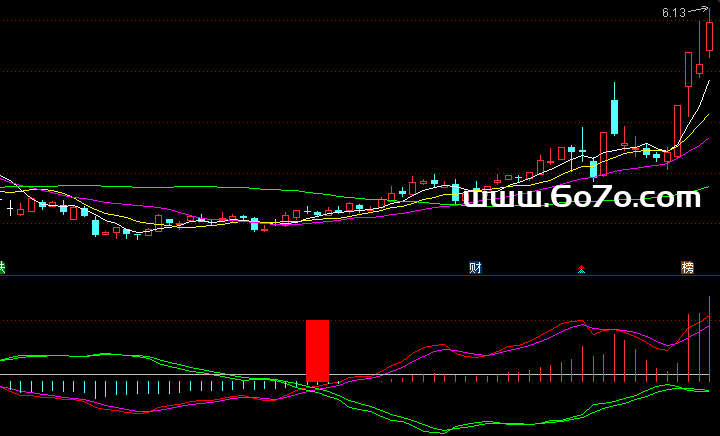Screen dimensions: 720x436
Task: Click the red-blue arrow event marker
Action: tap(581, 269)
